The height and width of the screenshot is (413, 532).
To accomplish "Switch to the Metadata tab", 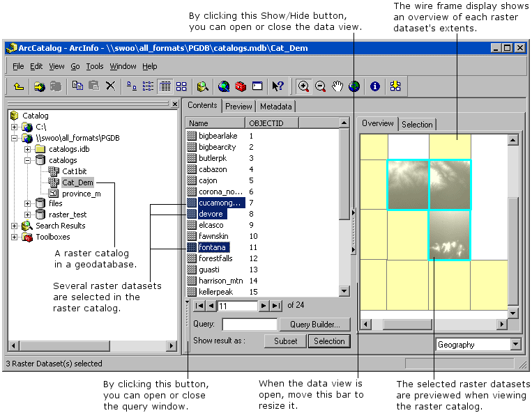I will click(x=276, y=107).
